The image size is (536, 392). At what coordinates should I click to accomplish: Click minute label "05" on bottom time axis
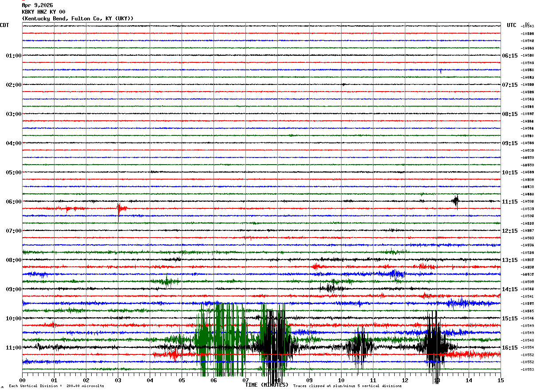[x=182, y=380]
